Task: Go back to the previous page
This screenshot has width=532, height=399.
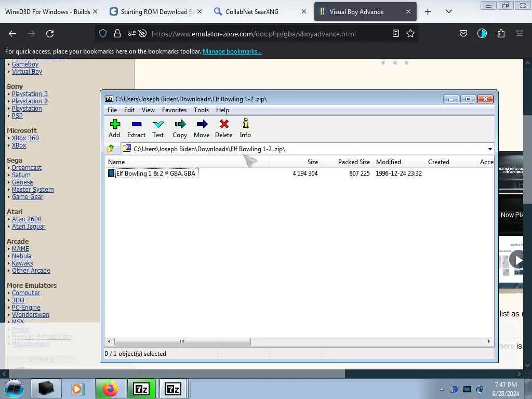Action: coord(12,34)
